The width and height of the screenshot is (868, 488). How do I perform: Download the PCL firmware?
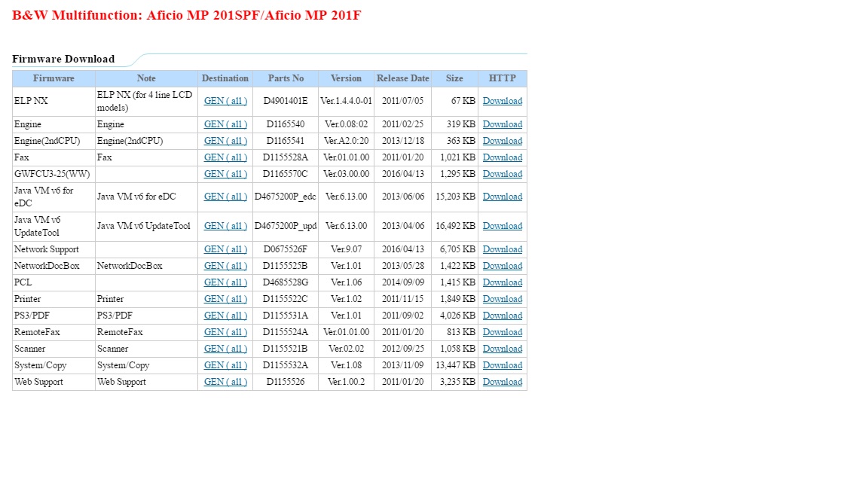[502, 282]
